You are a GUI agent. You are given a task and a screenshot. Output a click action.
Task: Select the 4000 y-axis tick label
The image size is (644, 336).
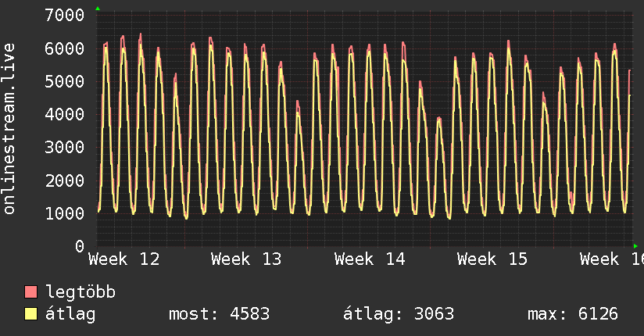click(x=65, y=115)
